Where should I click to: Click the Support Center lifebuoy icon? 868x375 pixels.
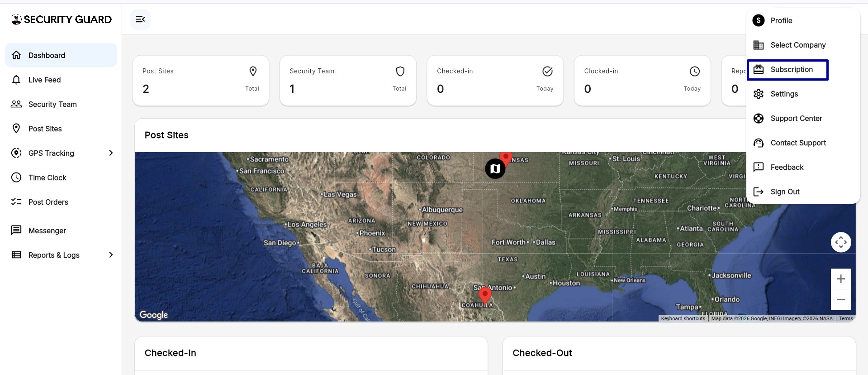[759, 118]
